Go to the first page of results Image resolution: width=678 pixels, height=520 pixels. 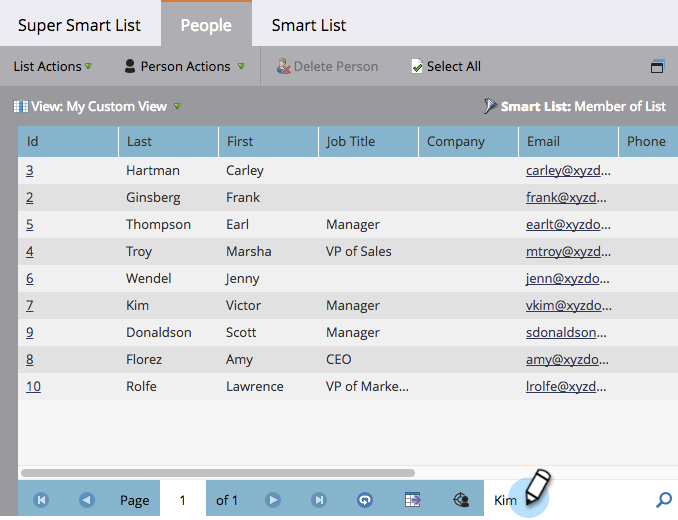41,500
